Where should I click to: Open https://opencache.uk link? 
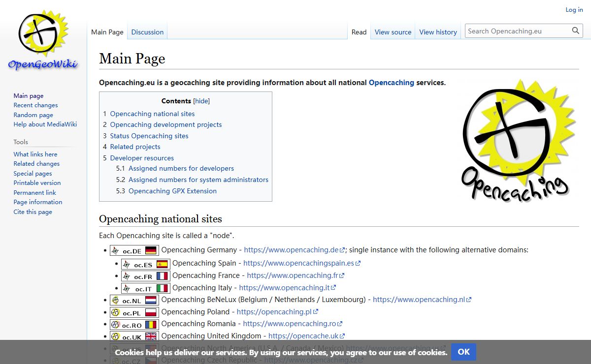pyautogui.click(x=307, y=336)
